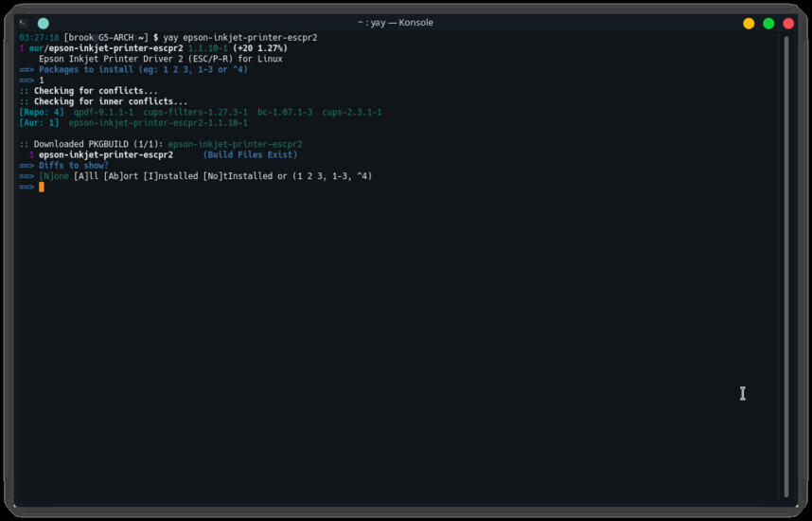Click the '[I]nstalled' option text
The height and width of the screenshot is (521, 812).
[x=170, y=176]
